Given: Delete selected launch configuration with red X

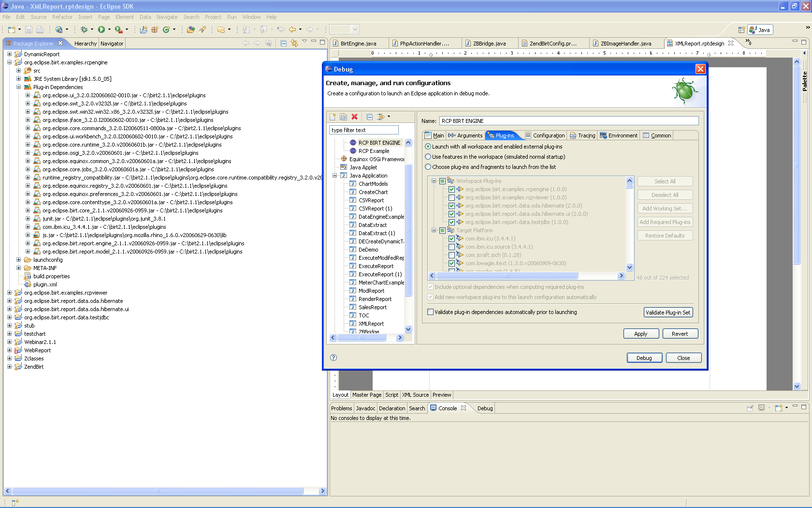Looking at the screenshot, I should [354, 117].
